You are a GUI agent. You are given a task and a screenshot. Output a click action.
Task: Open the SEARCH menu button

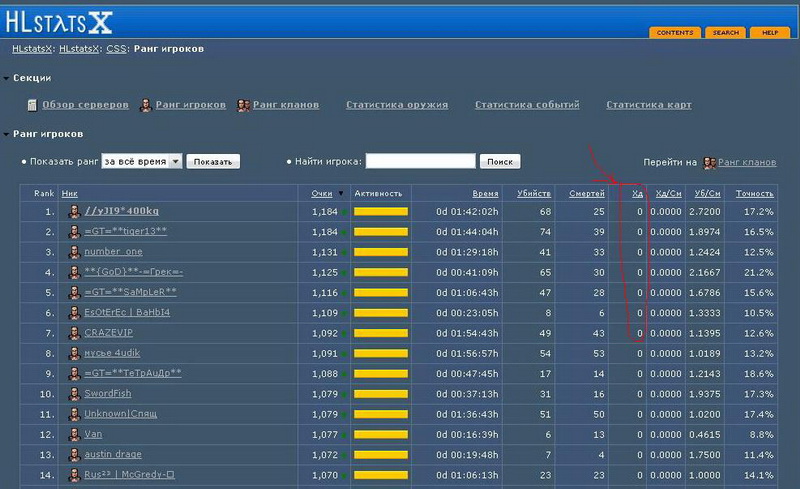click(x=725, y=33)
